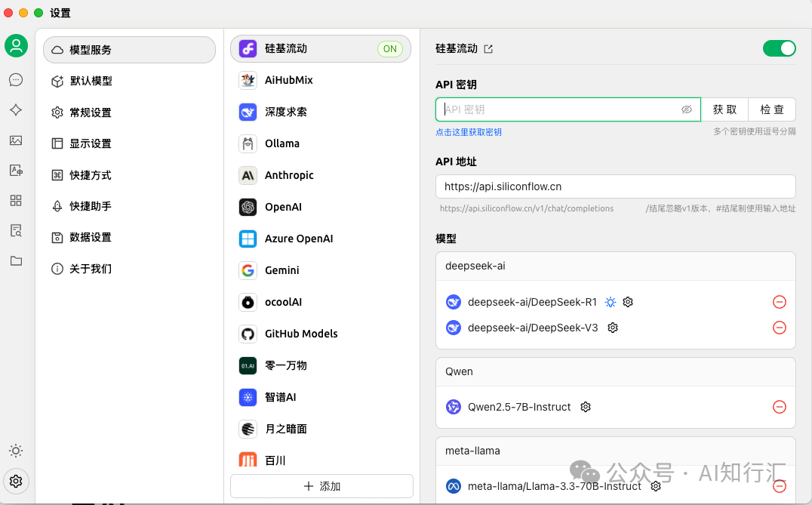Screen dimensions: 812x505
Task: Click the API 地址 URL field
Action: tap(616, 186)
